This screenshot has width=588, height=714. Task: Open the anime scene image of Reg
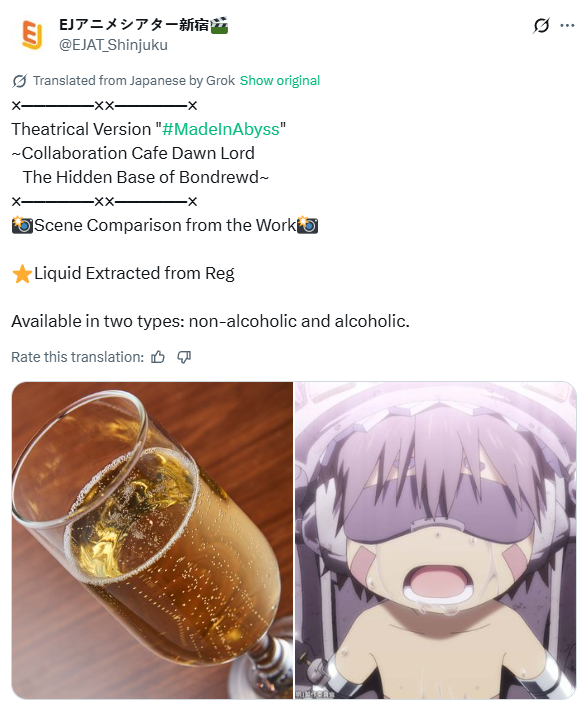435,540
